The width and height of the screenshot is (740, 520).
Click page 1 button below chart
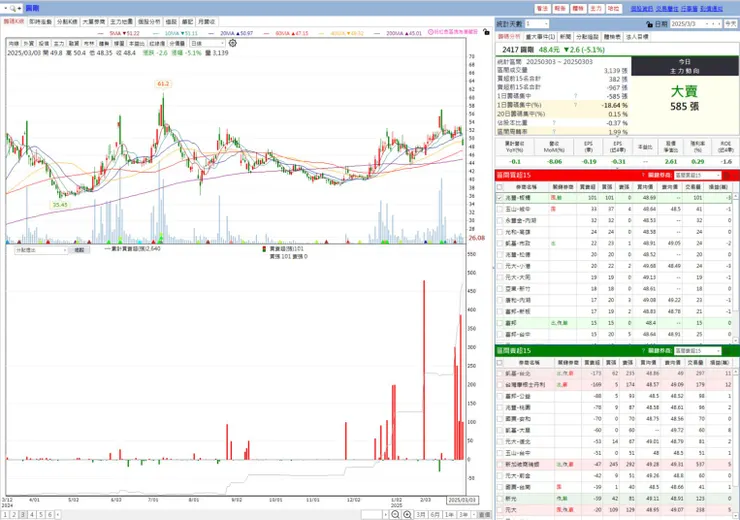(5, 514)
